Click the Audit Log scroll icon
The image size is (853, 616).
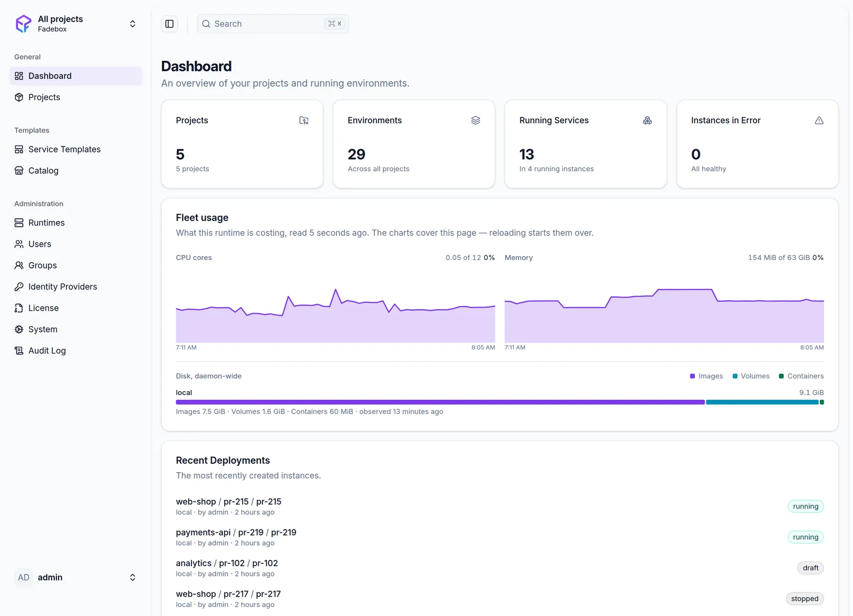[19, 351]
